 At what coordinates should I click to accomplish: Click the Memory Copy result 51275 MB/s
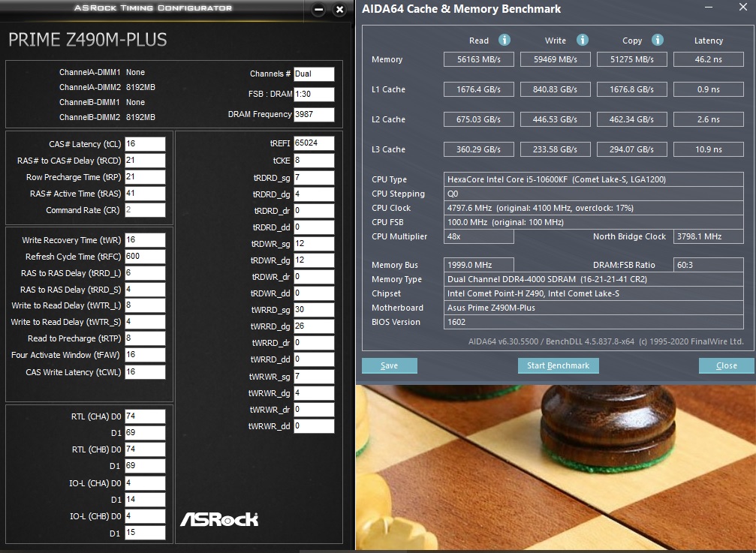pyautogui.click(x=632, y=59)
